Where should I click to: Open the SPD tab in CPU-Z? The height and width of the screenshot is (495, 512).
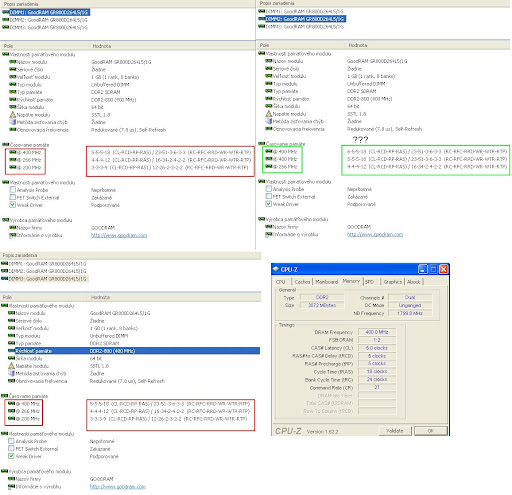coord(369,282)
